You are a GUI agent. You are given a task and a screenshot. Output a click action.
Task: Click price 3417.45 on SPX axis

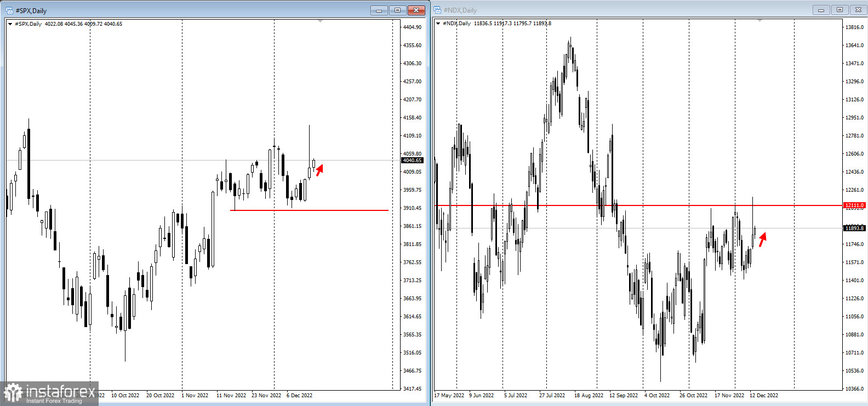(x=412, y=389)
